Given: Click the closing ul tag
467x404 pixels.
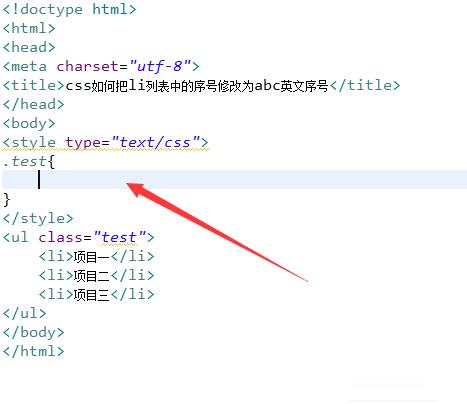Looking at the screenshot, I should coord(25,313).
